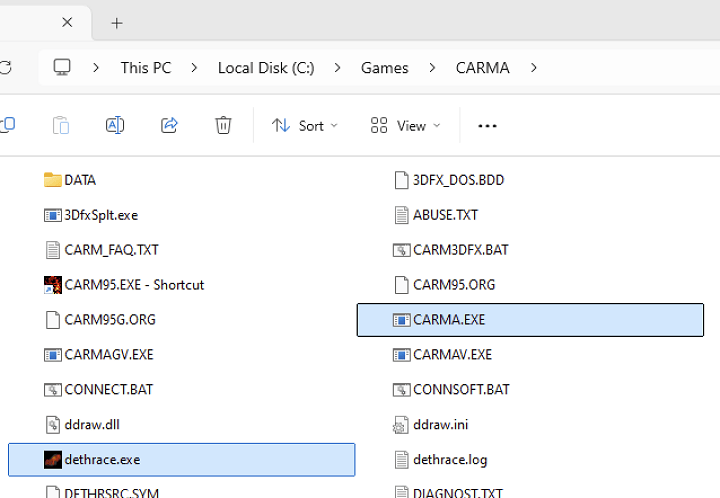Click the Delete trash can icon
Viewport: 720px width, 498px height.
coord(223,125)
